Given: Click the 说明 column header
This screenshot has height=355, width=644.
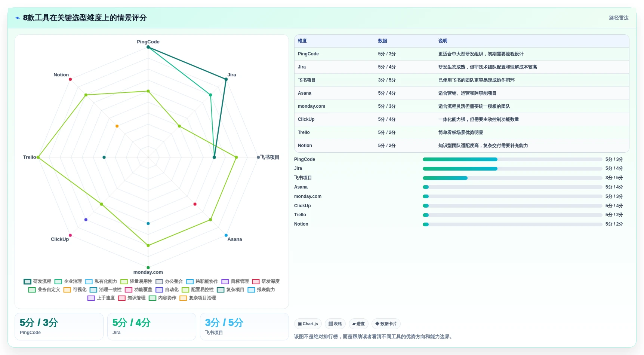Looking at the screenshot, I should click(x=443, y=41).
